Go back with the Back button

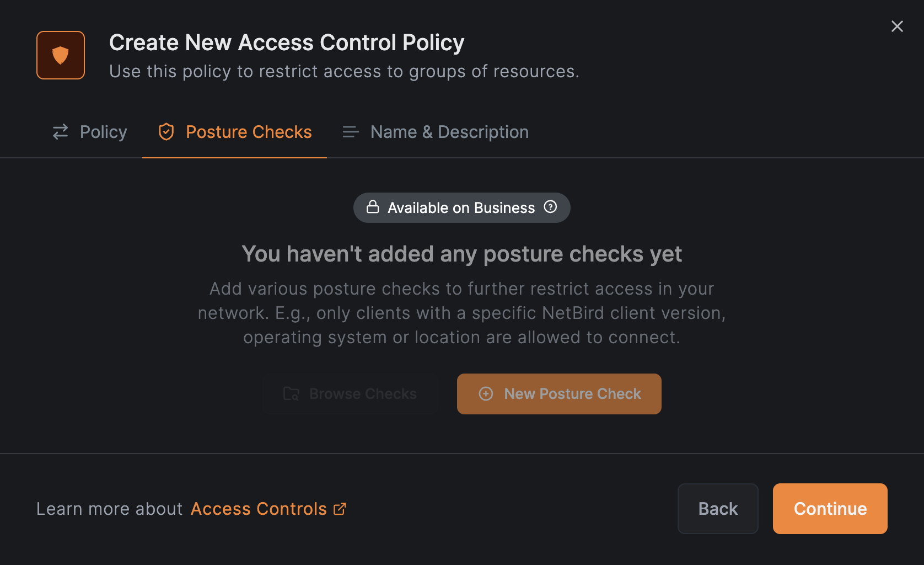[x=718, y=509]
